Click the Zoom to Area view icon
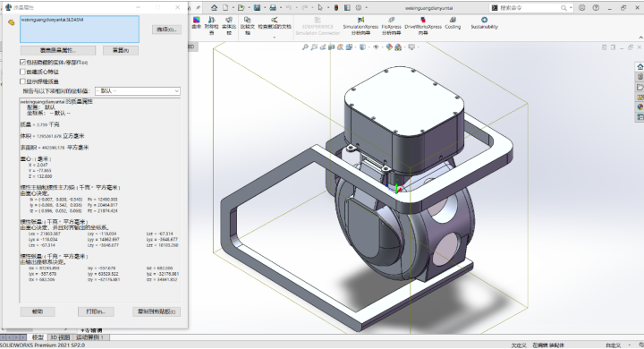The width and height of the screenshot is (644, 349). (x=314, y=47)
